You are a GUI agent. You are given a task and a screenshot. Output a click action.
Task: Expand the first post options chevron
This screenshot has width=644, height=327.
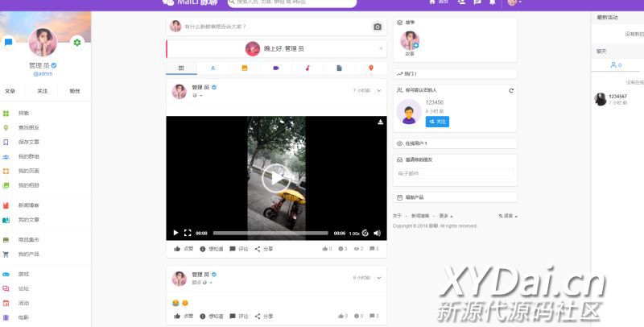click(x=378, y=90)
